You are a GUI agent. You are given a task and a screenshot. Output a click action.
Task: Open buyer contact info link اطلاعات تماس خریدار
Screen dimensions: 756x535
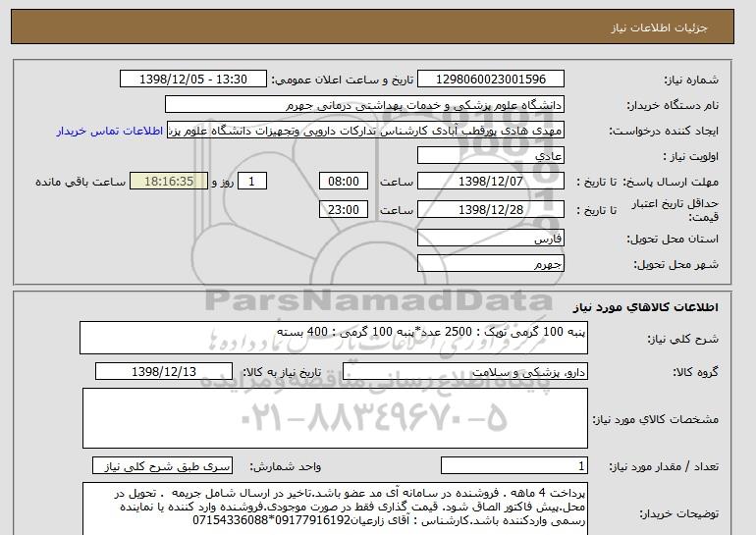pos(110,131)
